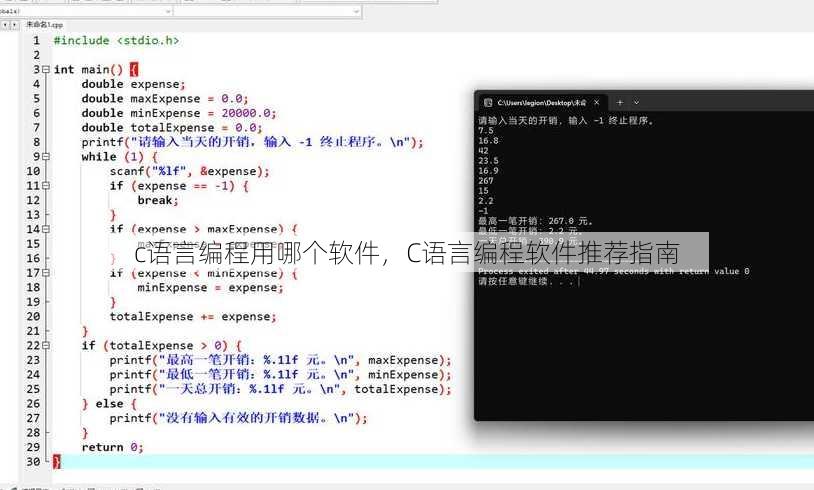This screenshot has width=814, height=490.
Task: Click the '#include <stdio.h>' line
Action: (x=116, y=40)
